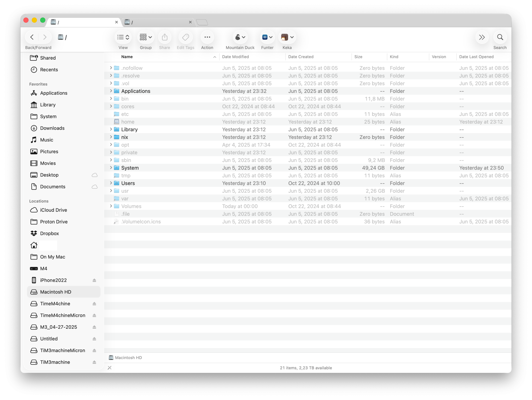Eject the Untitled volume
The image size is (532, 400).
point(94,339)
